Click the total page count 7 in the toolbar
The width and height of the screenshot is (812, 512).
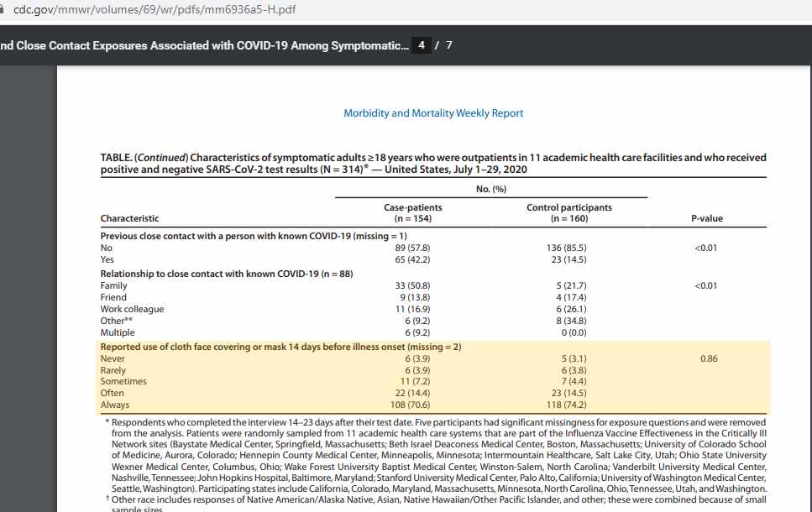coord(449,45)
